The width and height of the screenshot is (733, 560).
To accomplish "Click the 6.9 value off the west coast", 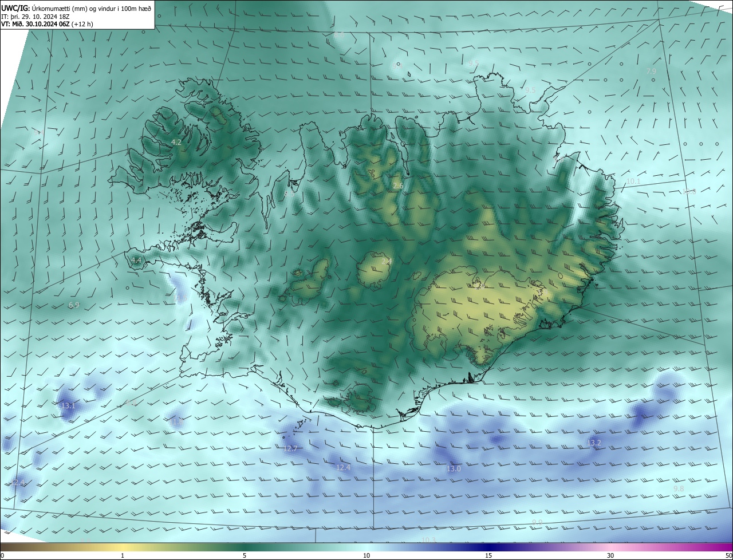I will coord(74,305).
